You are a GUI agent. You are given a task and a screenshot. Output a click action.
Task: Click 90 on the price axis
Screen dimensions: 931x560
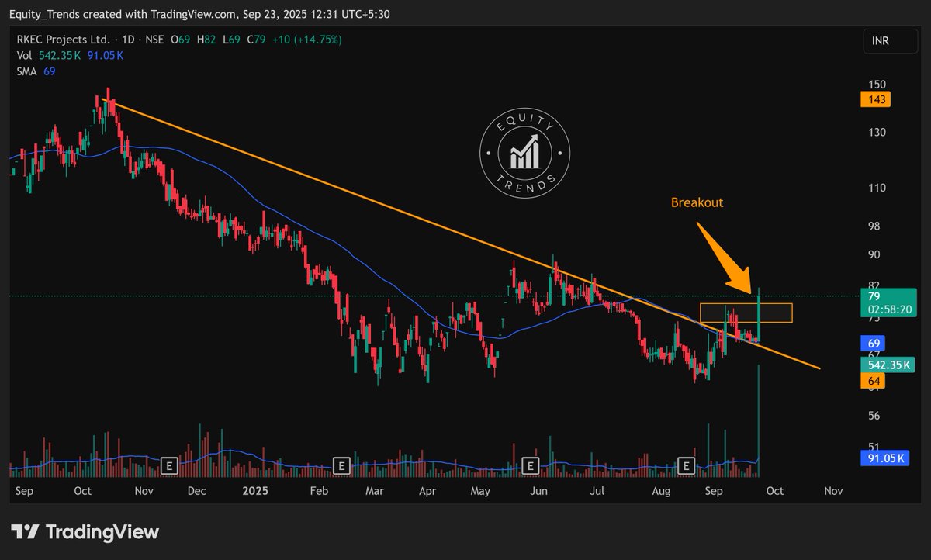click(874, 254)
